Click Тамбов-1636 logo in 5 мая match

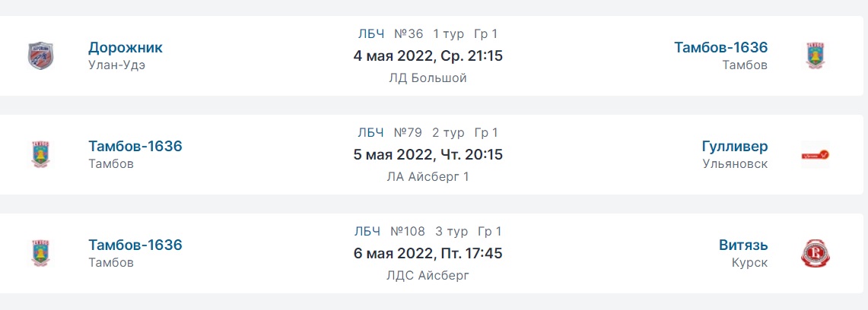coord(41,155)
